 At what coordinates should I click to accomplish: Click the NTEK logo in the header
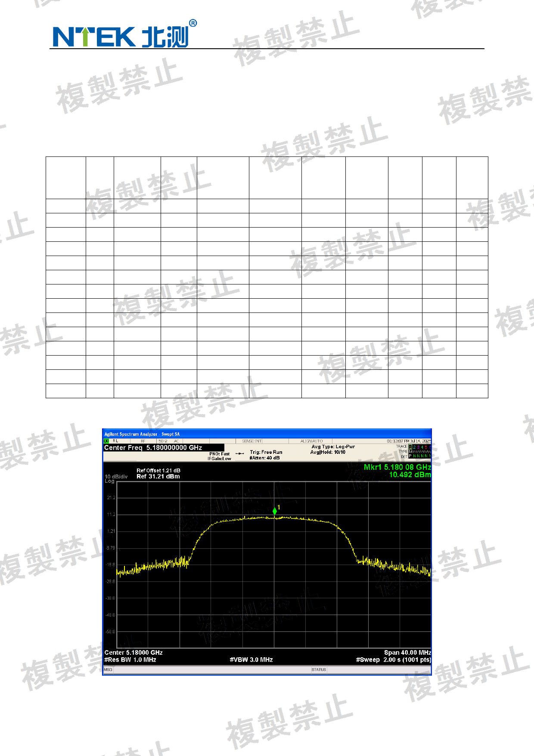tap(124, 34)
